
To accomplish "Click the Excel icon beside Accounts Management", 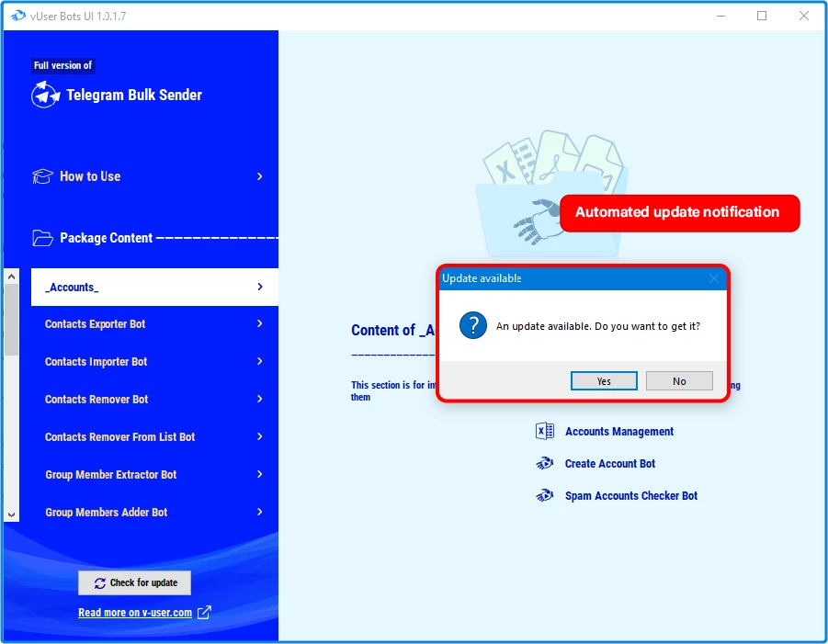I will click(x=544, y=431).
